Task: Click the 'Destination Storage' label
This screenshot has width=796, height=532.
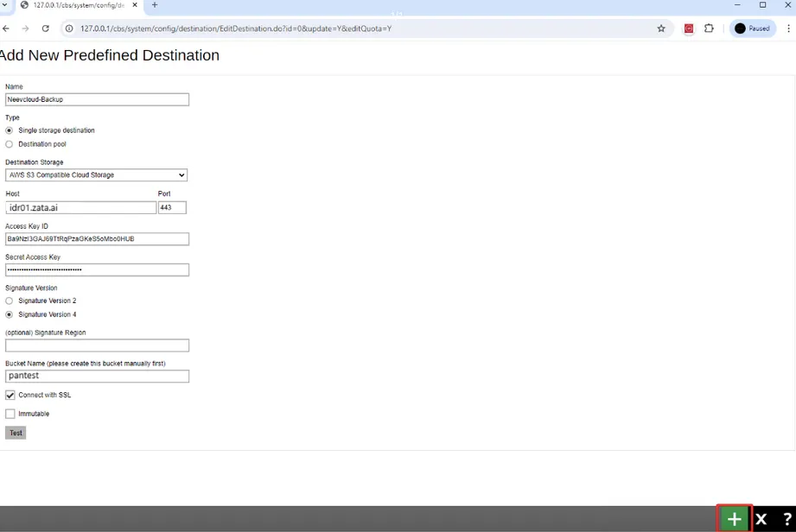Action: pyautogui.click(x=35, y=162)
